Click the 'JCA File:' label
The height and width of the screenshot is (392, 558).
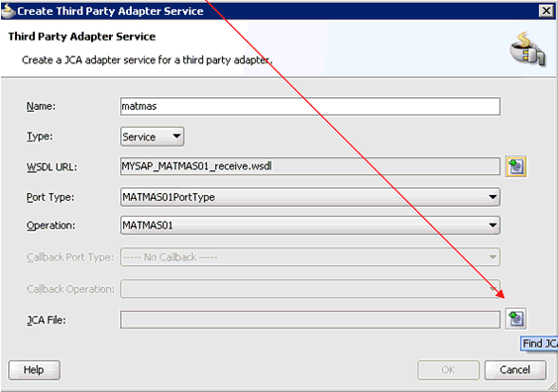(x=47, y=320)
